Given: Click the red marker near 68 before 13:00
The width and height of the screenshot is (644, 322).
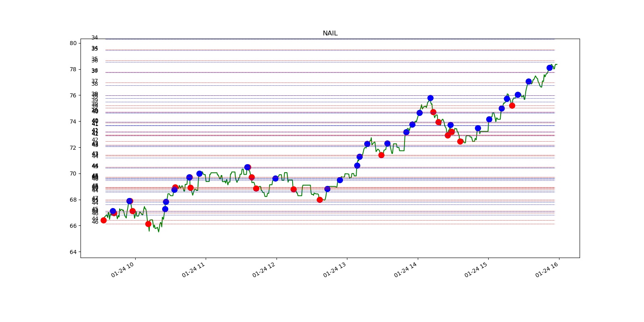Looking at the screenshot, I should click(x=320, y=200).
